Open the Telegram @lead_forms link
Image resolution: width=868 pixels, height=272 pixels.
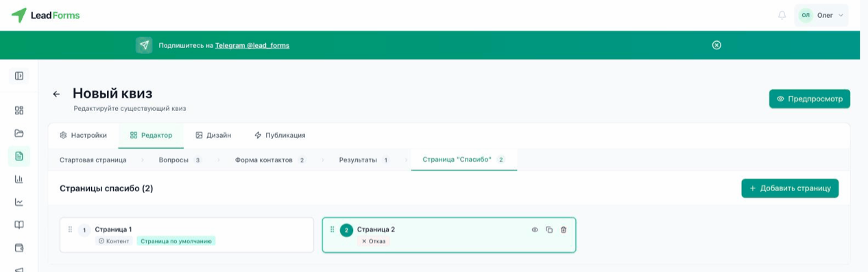[252, 45]
